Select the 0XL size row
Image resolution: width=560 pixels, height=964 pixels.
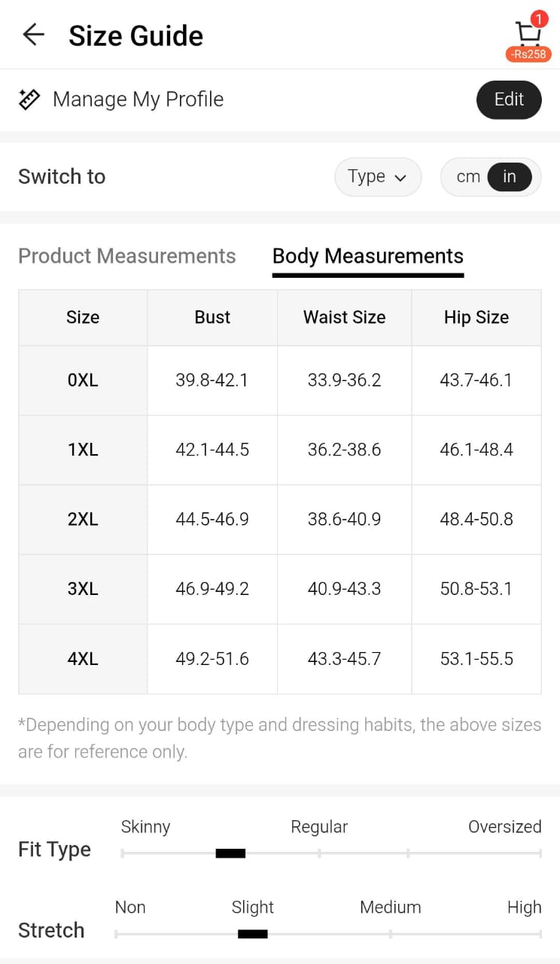coord(83,380)
